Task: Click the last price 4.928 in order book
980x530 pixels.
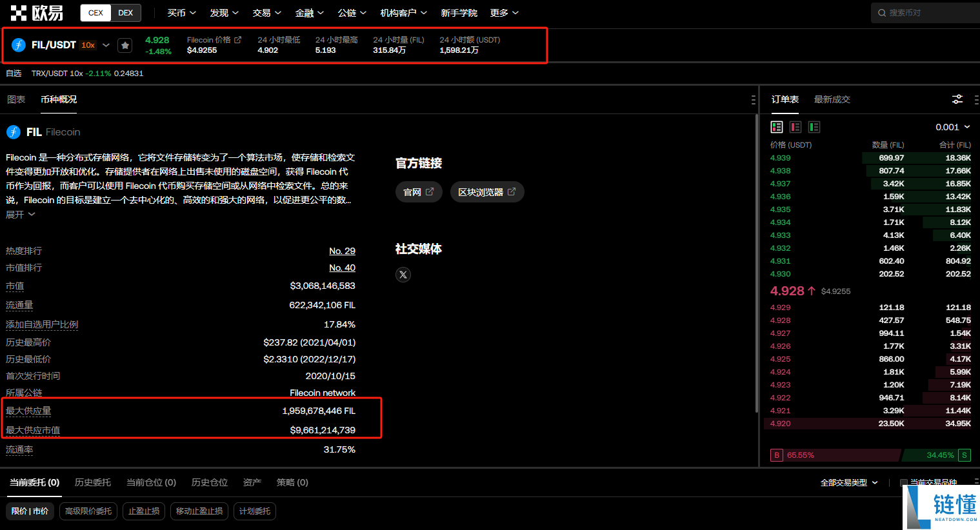Action: [x=787, y=291]
